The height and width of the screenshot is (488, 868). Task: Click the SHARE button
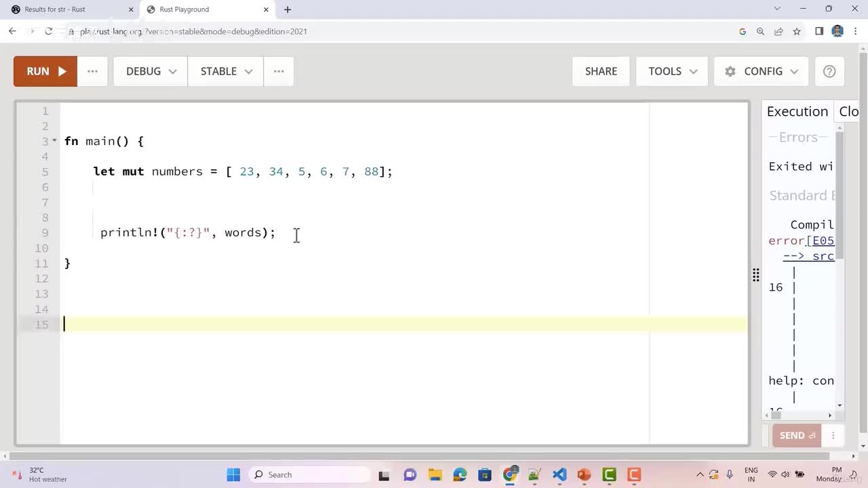tap(601, 71)
